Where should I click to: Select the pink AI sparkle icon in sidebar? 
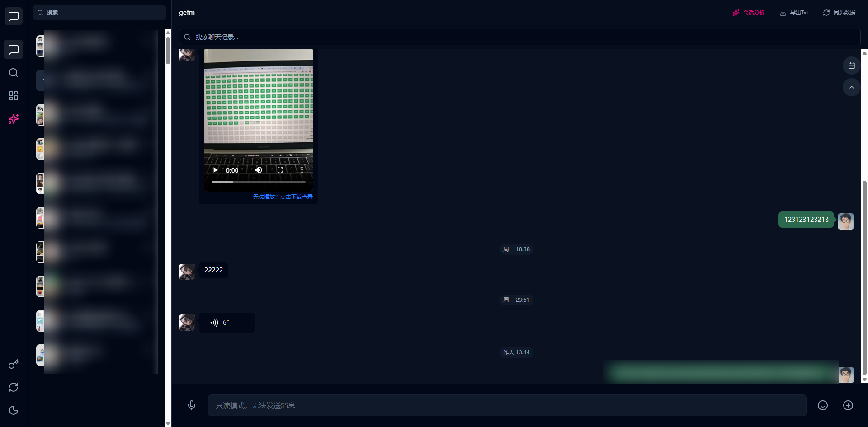point(14,119)
